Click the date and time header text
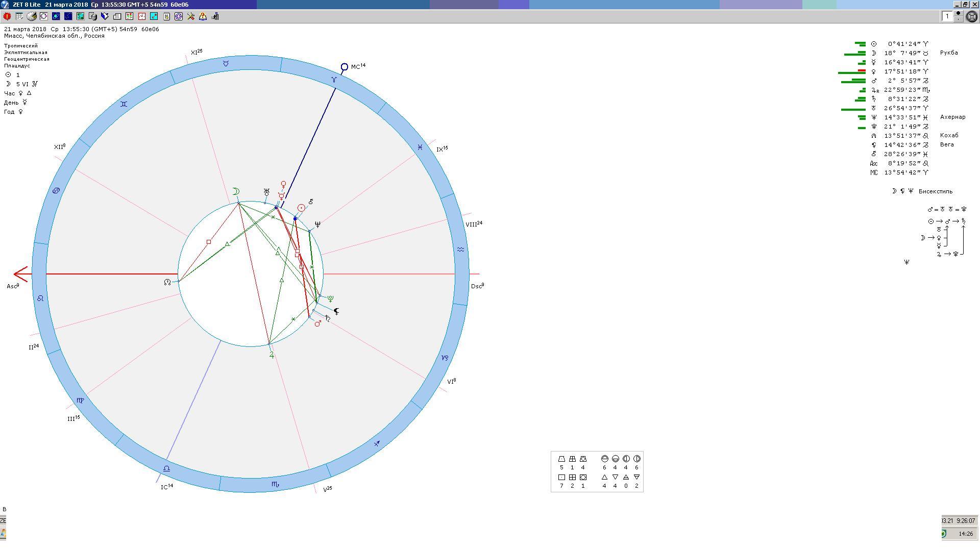 pyautogui.click(x=82, y=29)
